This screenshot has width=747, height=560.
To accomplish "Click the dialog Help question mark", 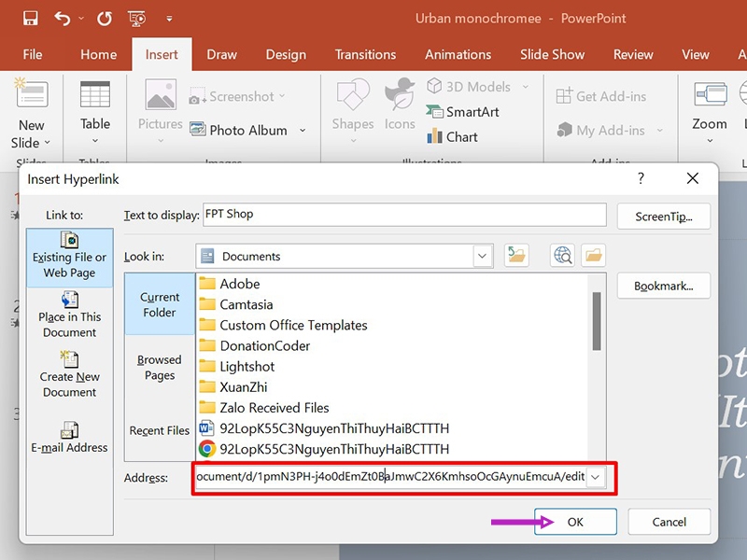I will coord(641,178).
